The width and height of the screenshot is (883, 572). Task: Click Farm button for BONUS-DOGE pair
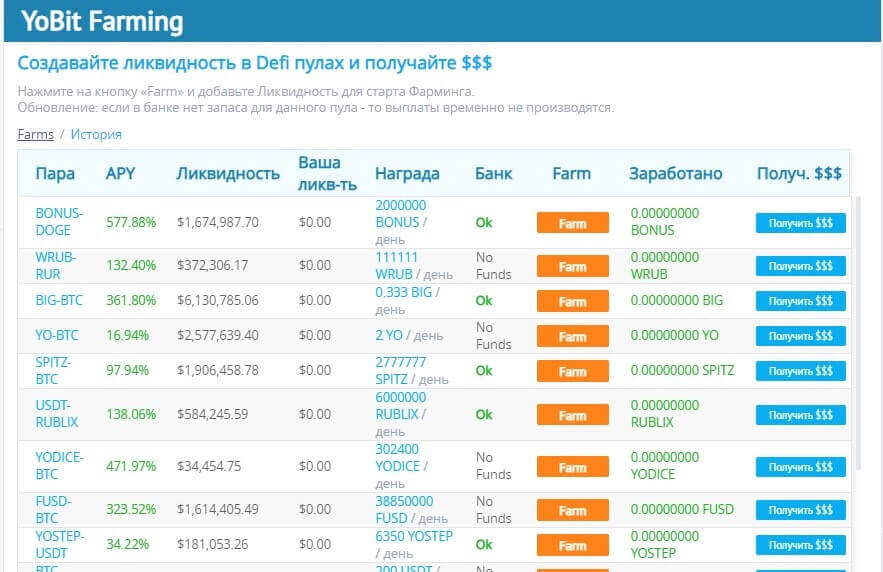572,223
